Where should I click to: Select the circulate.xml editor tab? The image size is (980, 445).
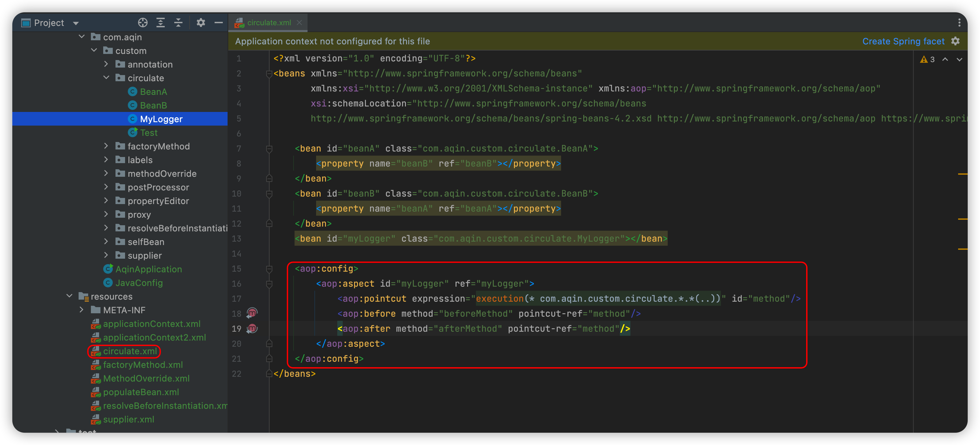269,23
